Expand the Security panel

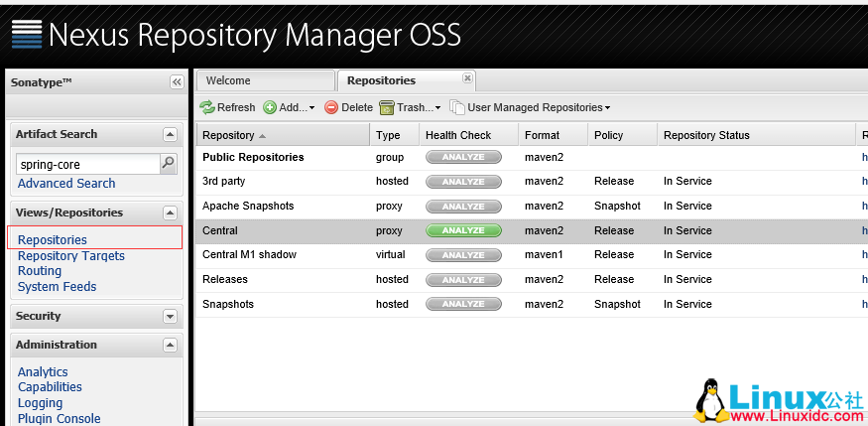pyautogui.click(x=170, y=316)
